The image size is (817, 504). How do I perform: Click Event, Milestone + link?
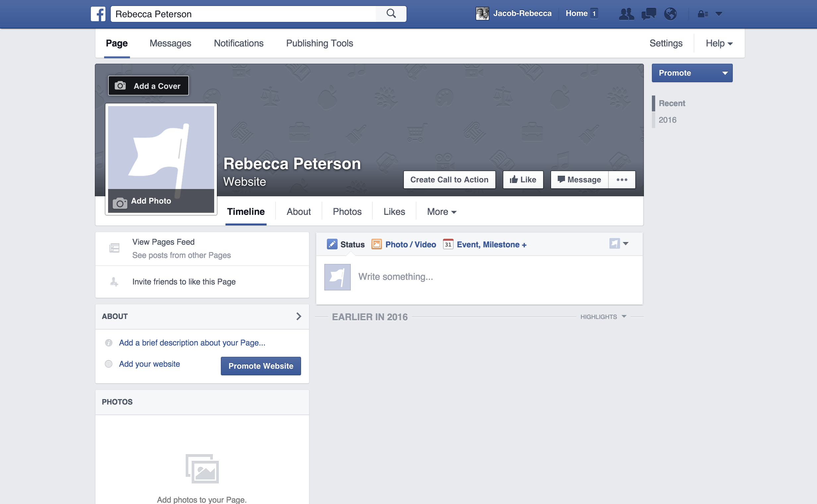[x=491, y=244]
